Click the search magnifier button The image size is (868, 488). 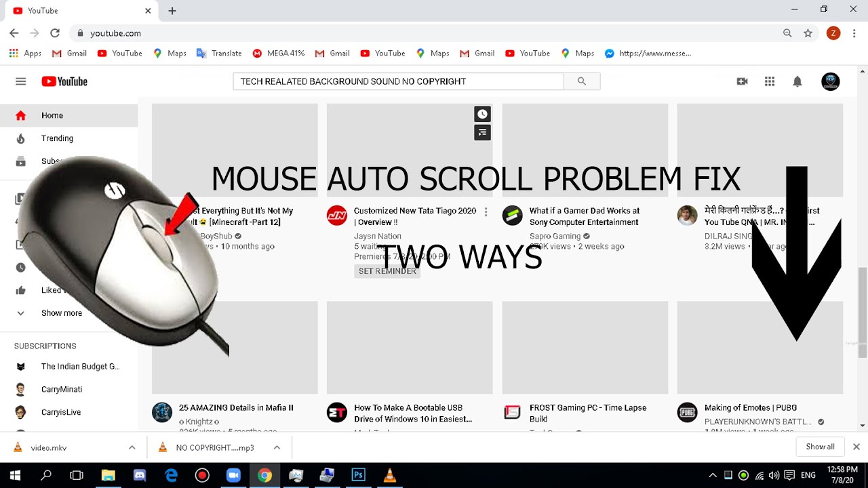[x=582, y=81]
